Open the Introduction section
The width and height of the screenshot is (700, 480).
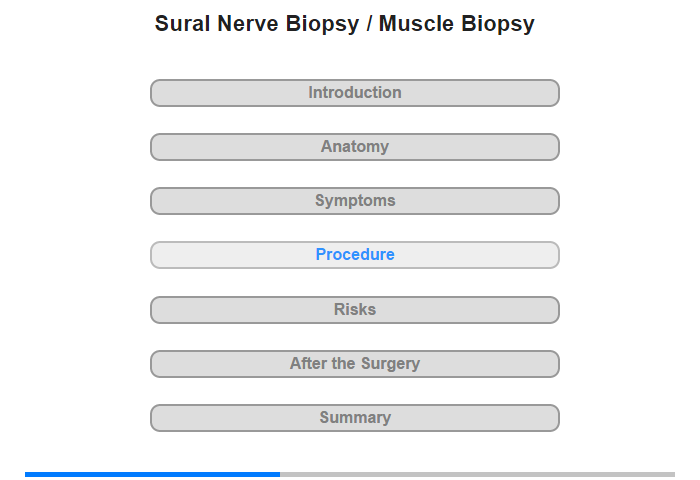click(x=354, y=93)
